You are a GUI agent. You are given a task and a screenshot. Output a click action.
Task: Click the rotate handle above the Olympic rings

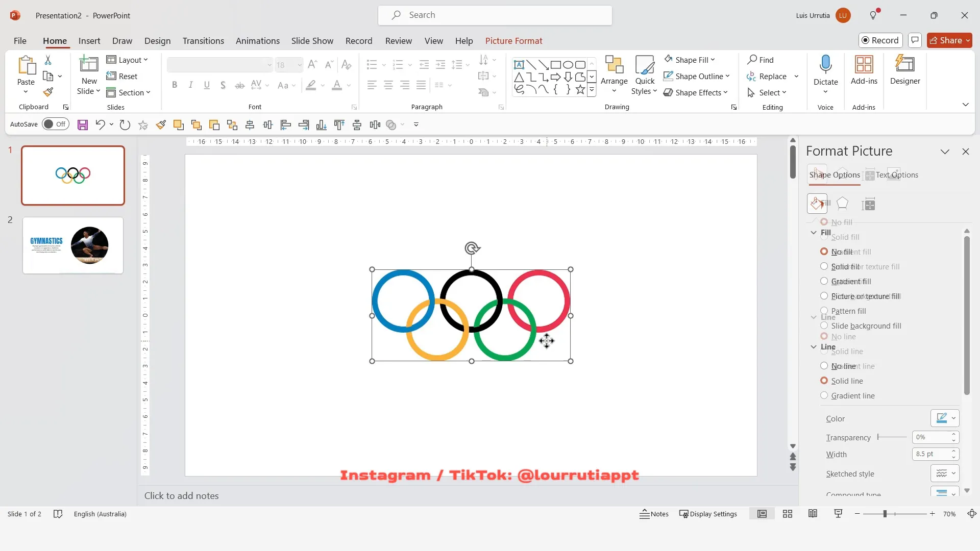pyautogui.click(x=472, y=248)
